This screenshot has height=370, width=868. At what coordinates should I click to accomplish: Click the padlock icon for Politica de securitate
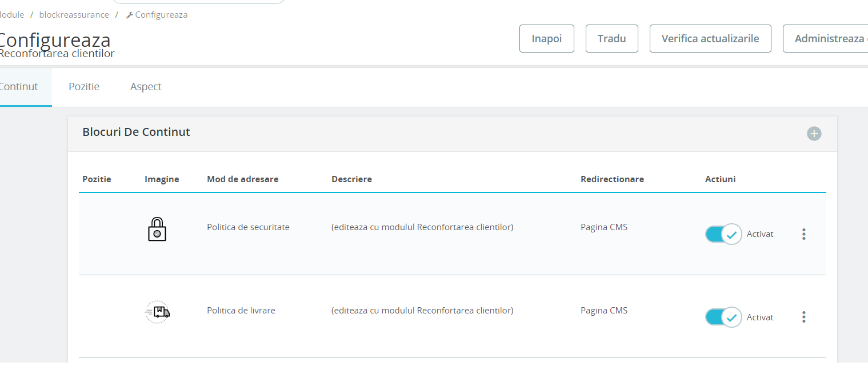click(x=157, y=230)
